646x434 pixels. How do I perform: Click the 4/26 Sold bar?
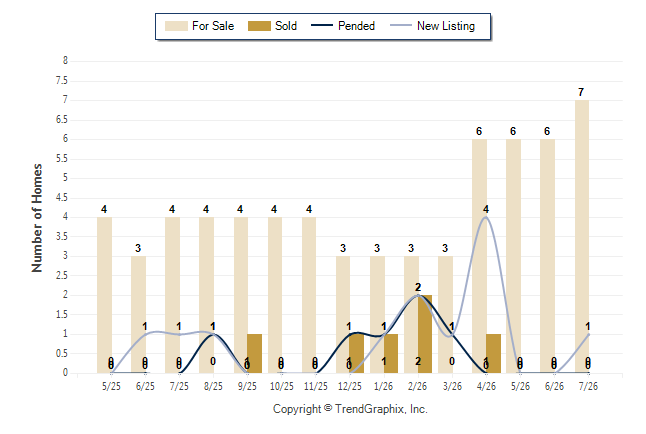[494, 353]
